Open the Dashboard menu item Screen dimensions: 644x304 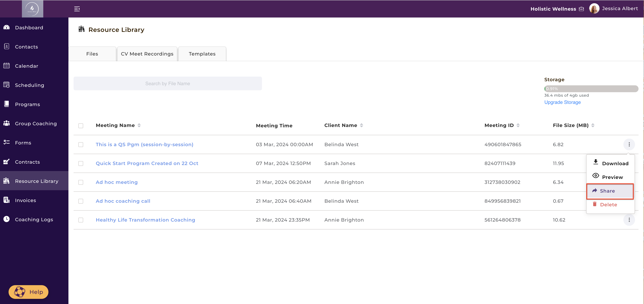click(34, 28)
